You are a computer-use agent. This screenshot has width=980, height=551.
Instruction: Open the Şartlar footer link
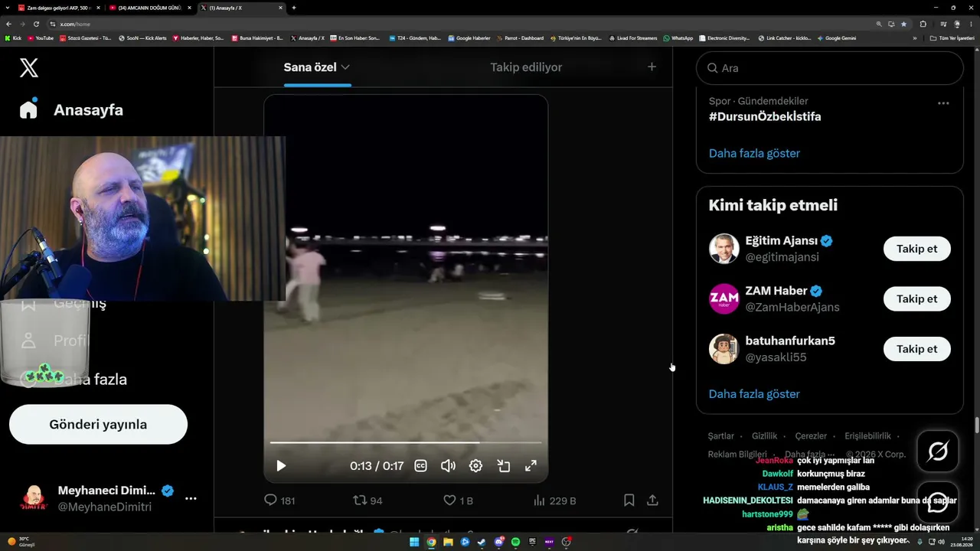pyautogui.click(x=720, y=436)
